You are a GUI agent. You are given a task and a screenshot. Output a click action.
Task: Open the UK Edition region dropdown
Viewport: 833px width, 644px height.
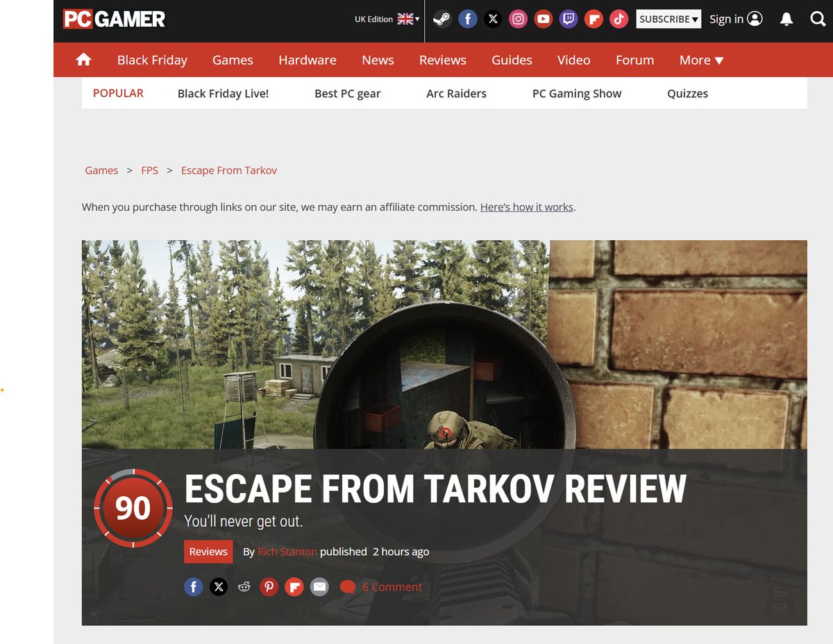[387, 19]
